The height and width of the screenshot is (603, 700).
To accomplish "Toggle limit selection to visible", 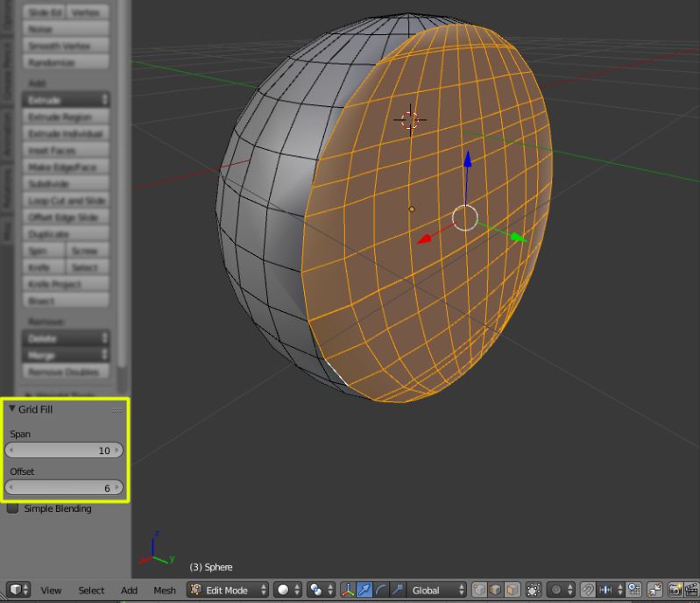I will [x=534, y=590].
